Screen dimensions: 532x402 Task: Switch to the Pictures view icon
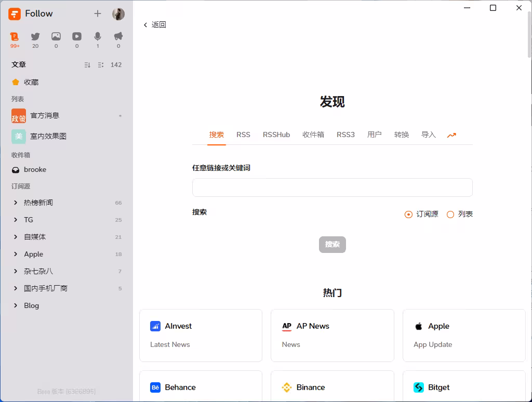pyautogui.click(x=56, y=40)
